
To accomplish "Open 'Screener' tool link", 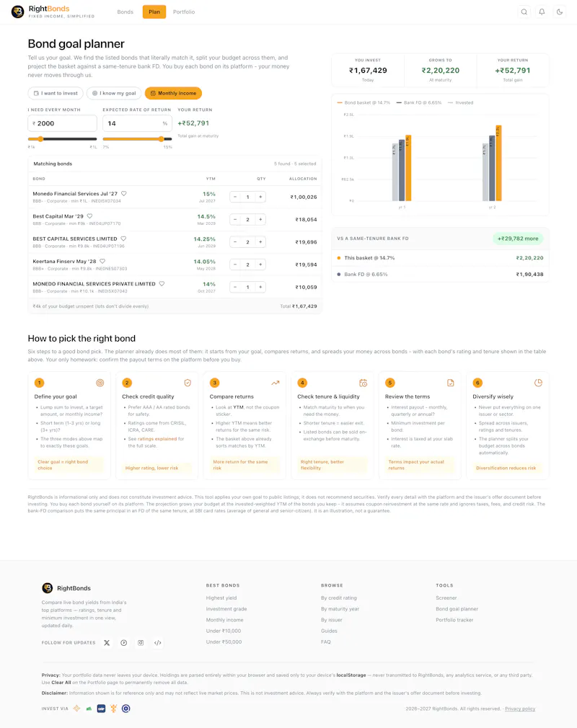I will point(446,598).
